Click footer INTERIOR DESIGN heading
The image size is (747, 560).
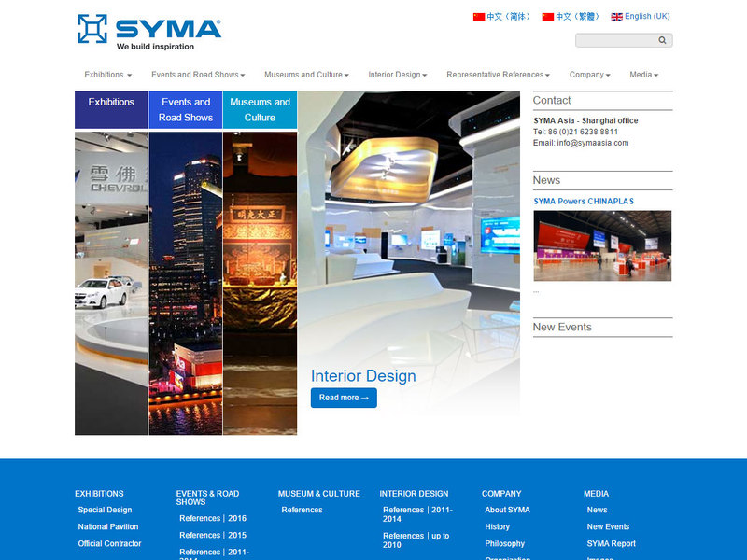click(414, 494)
